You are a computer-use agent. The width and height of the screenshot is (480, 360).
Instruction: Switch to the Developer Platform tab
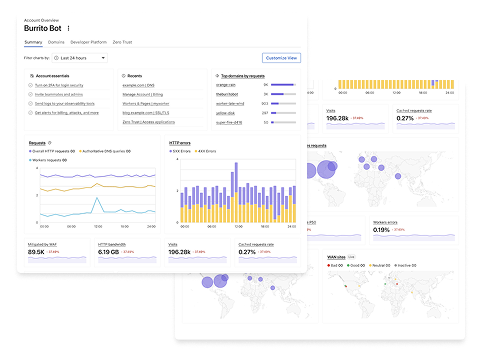click(88, 42)
